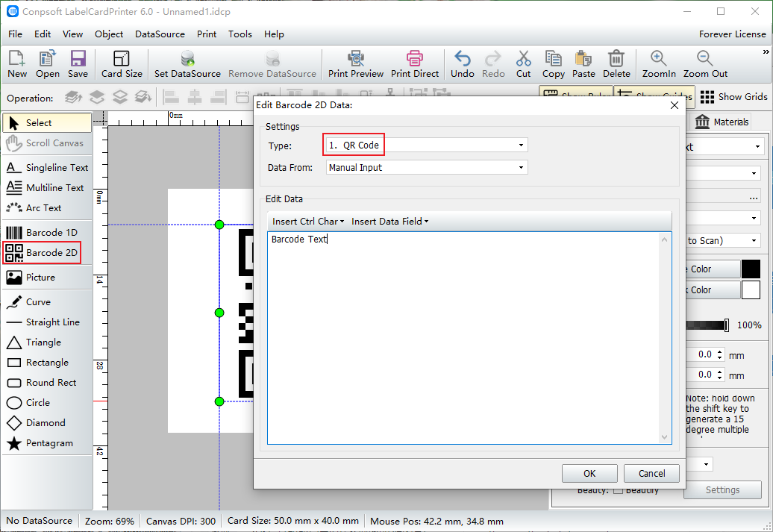This screenshot has height=532, width=773.
Task: Pick the Multiline Text tool
Action: tap(47, 188)
